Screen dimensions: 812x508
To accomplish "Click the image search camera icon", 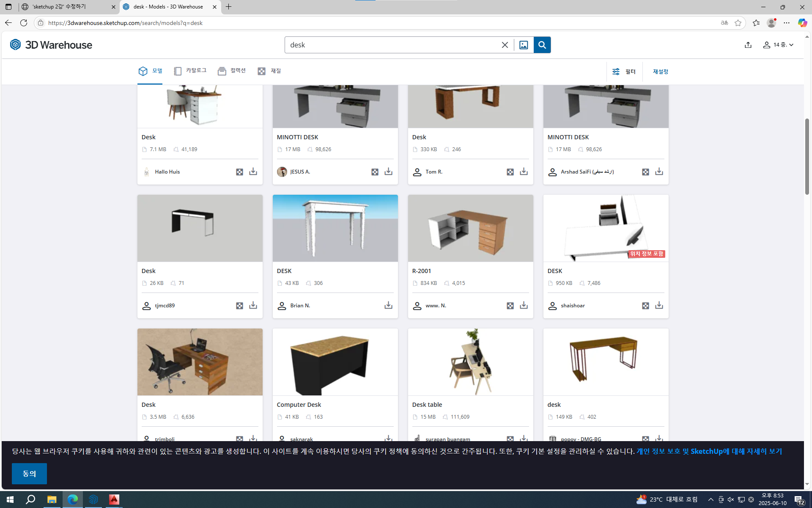I will [523, 45].
